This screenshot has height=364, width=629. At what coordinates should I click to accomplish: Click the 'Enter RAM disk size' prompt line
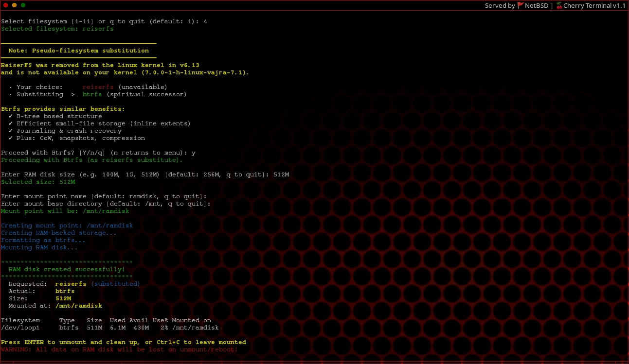(x=145, y=174)
